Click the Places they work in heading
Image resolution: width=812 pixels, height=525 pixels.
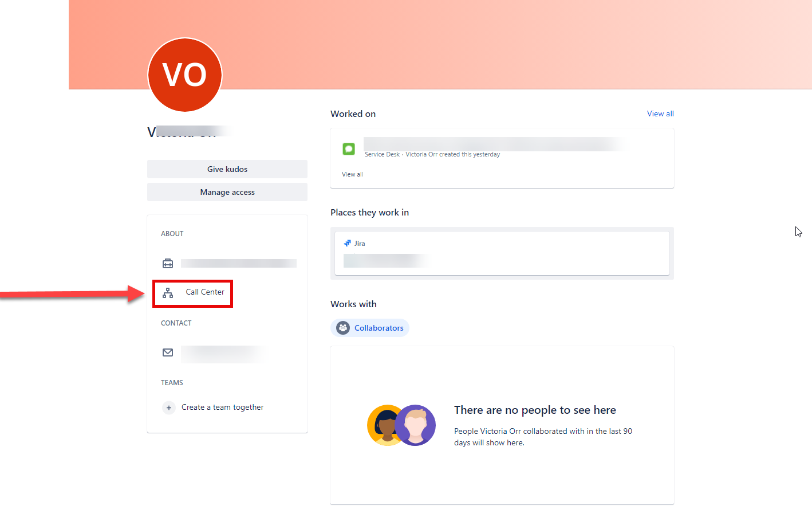pos(369,212)
